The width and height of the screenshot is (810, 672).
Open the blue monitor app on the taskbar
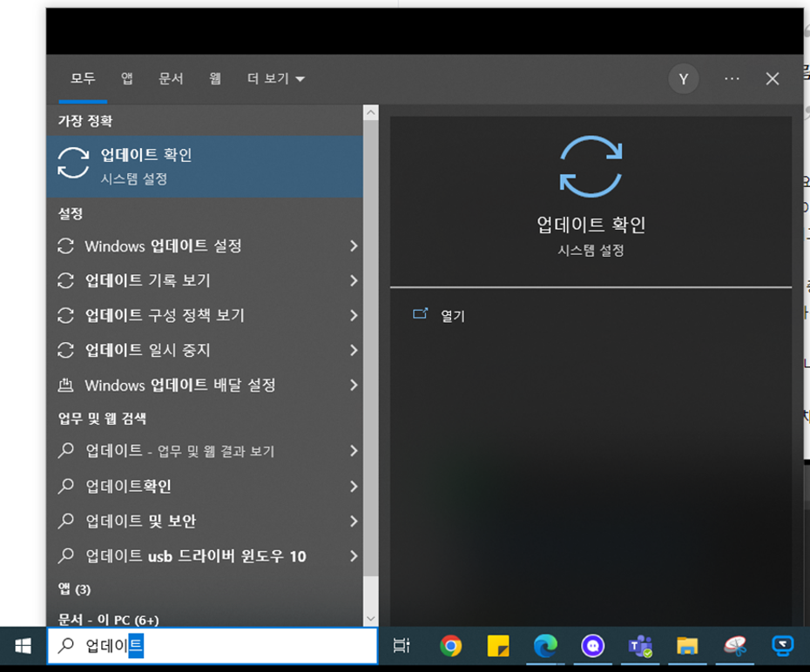tap(782, 646)
